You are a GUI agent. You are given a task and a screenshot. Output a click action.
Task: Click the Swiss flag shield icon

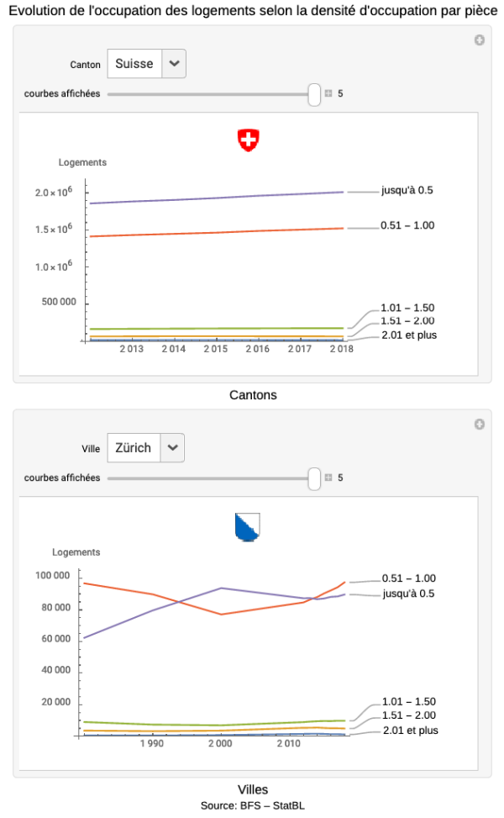pyautogui.click(x=247, y=140)
